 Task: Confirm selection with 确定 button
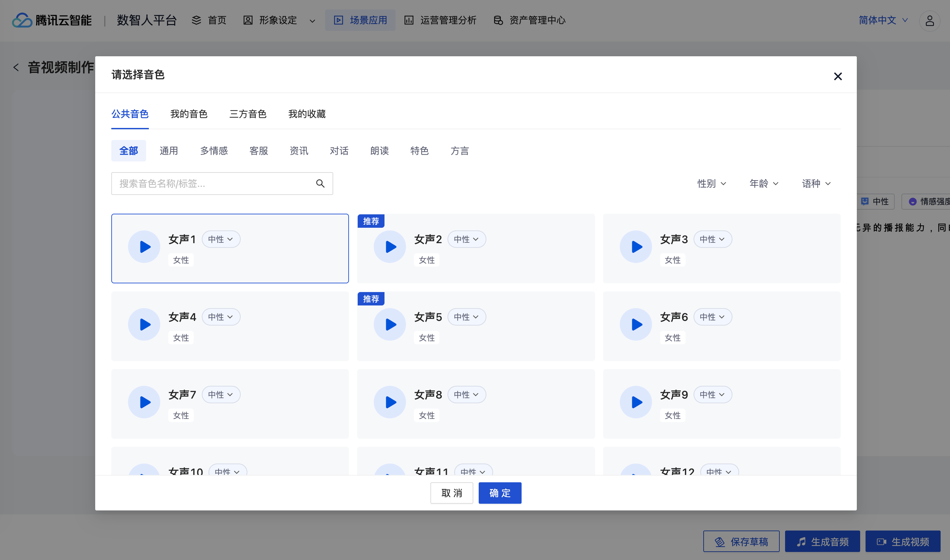coord(499,493)
